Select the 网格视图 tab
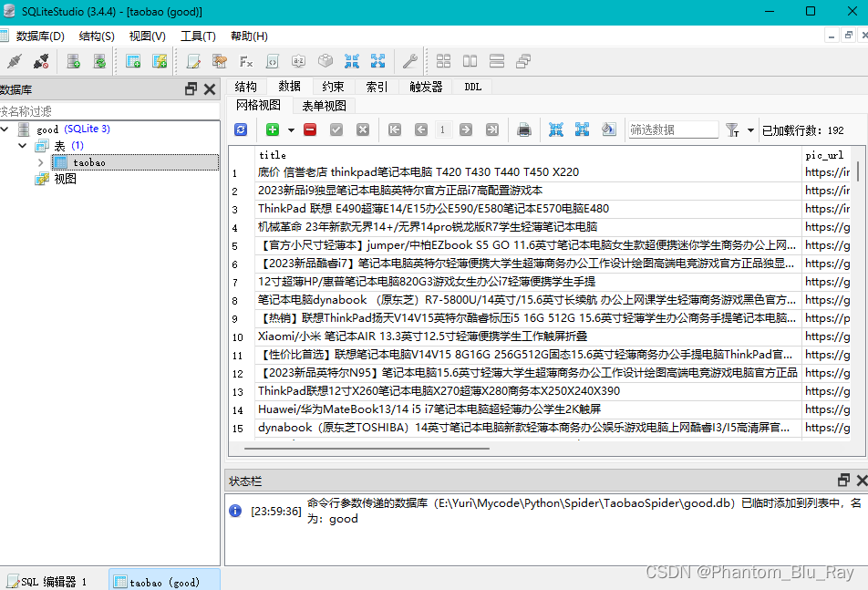This screenshot has height=590, width=868. [259, 105]
